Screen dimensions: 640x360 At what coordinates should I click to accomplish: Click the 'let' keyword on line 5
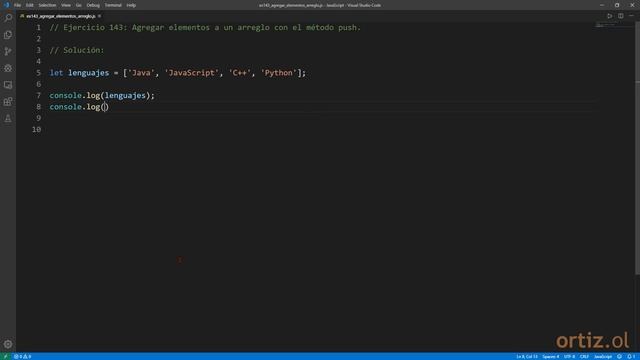tap(56, 73)
